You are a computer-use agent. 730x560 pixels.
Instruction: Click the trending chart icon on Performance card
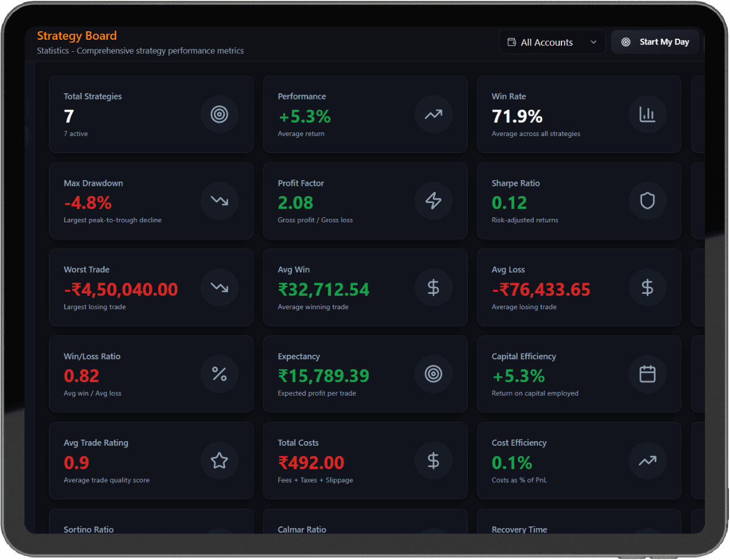click(x=433, y=114)
